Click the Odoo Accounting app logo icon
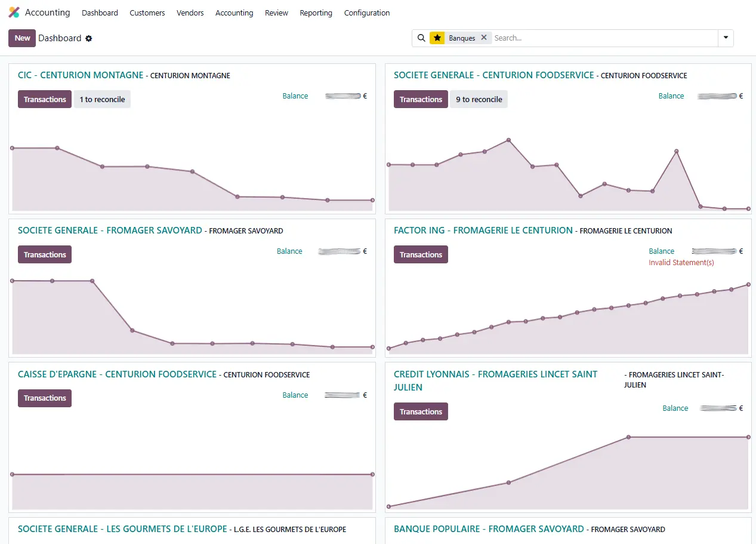756x544 pixels. click(x=14, y=13)
